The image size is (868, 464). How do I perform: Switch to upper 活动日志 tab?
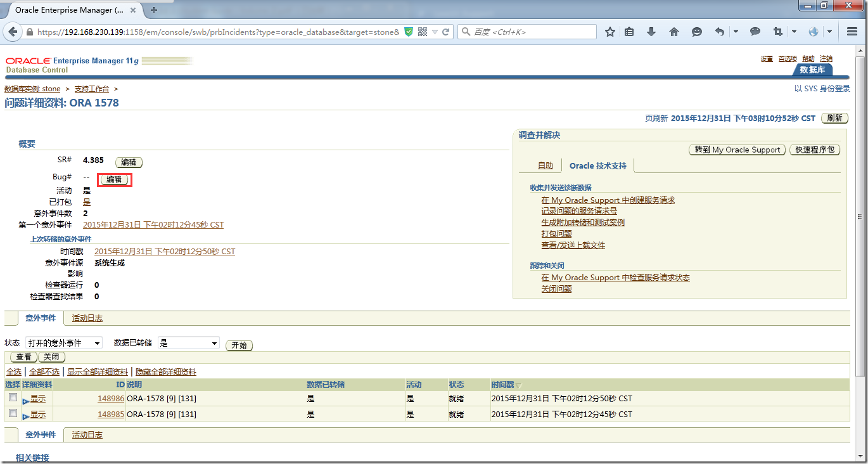pyautogui.click(x=87, y=318)
